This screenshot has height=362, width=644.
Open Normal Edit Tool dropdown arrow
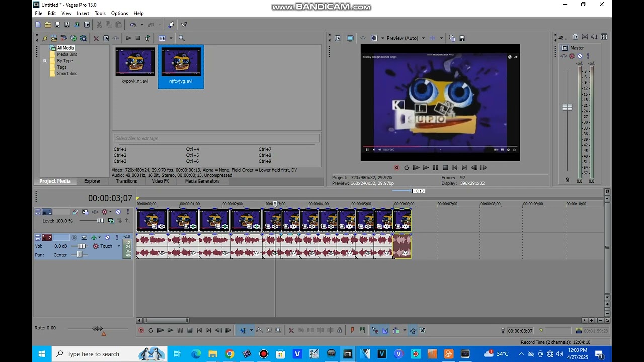click(251, 330)
